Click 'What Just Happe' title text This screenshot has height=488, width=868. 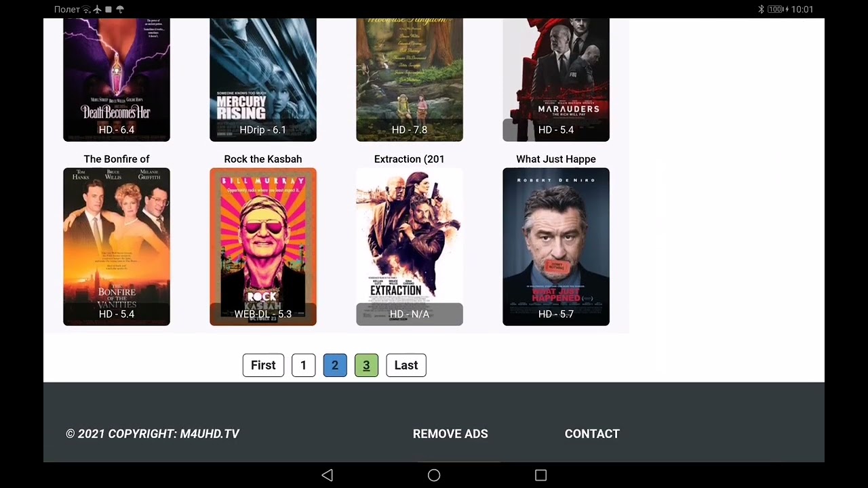tap(556, 159)
